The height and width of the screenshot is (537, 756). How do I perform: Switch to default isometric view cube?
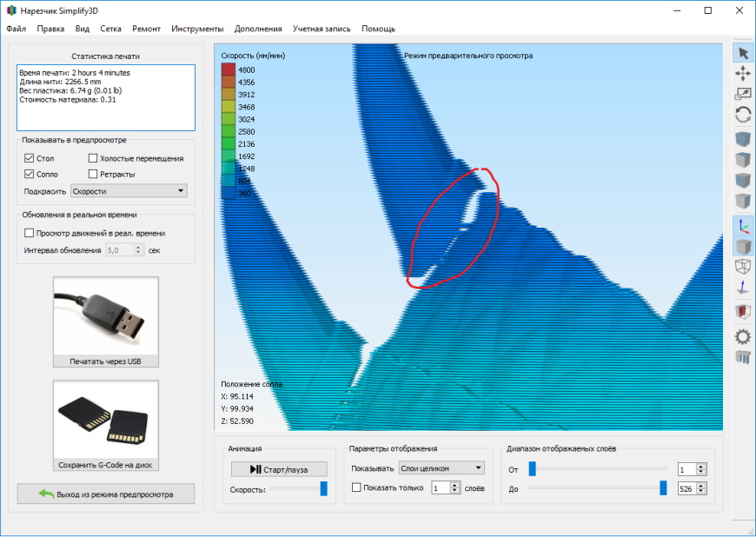(742, 139)
